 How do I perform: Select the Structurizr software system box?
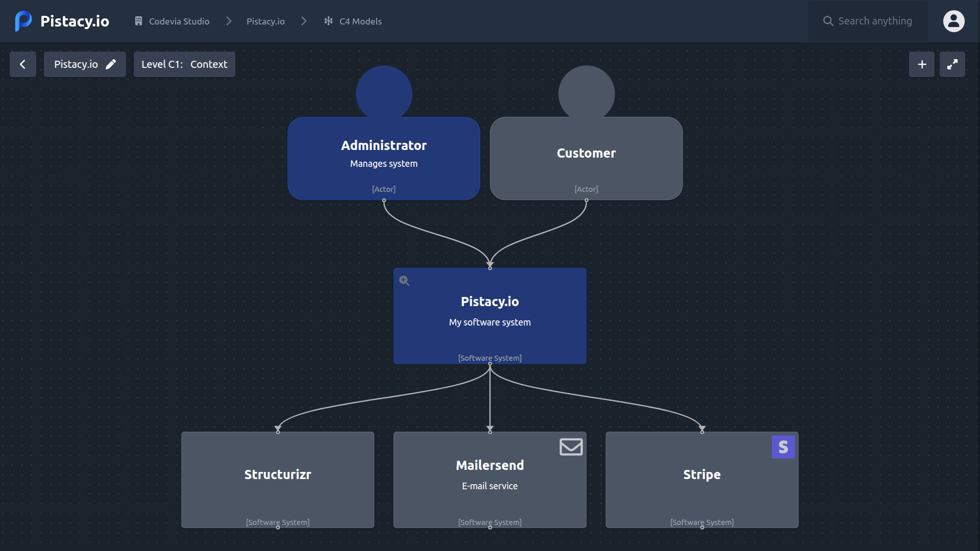278,480
